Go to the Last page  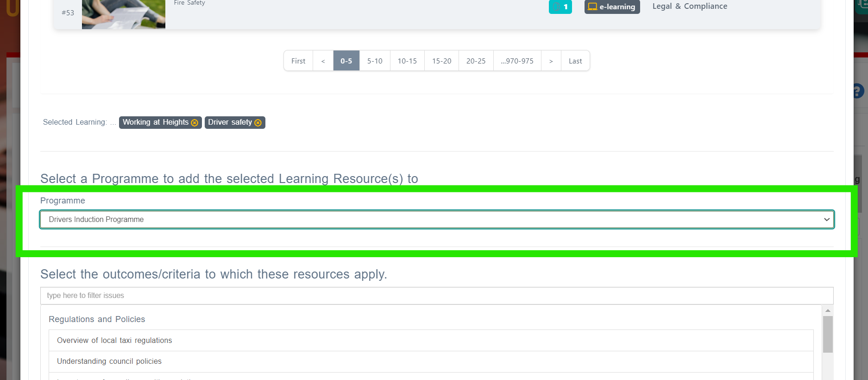[x=575, y=61]
